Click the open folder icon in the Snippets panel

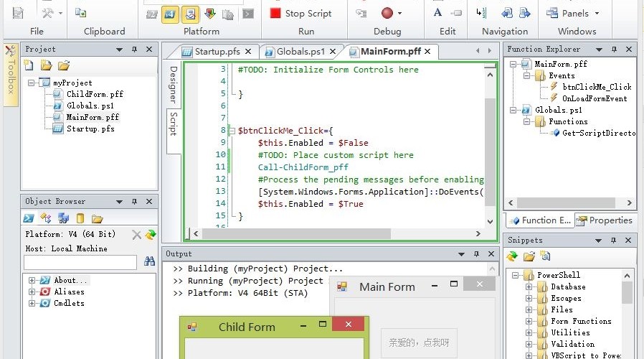click(x=529, y=256)
